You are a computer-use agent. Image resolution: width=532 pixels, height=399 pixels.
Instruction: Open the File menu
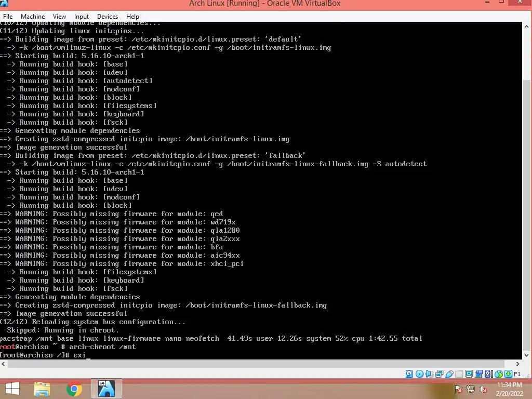(x=8, y=16)
